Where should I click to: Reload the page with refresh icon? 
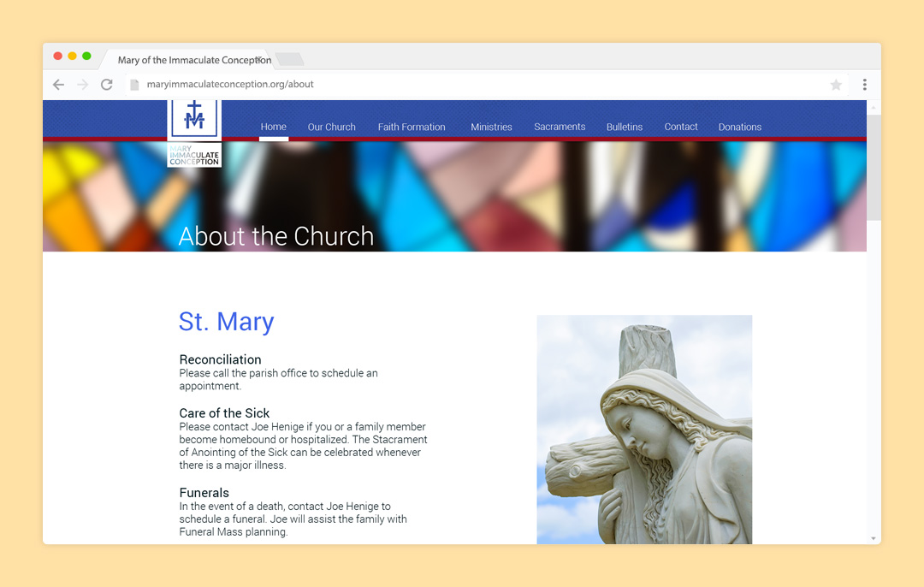click(107, 85)
